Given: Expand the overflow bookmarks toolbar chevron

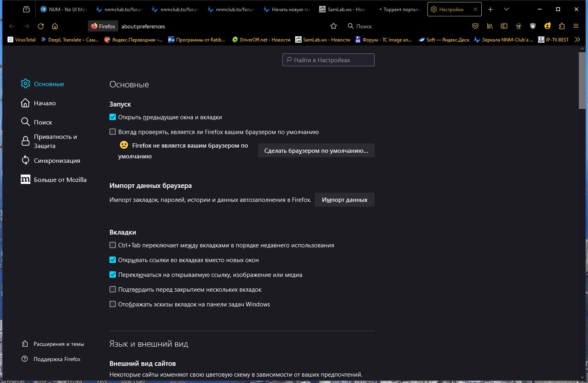Looking at the screenshot, I should tap(577, 39).
